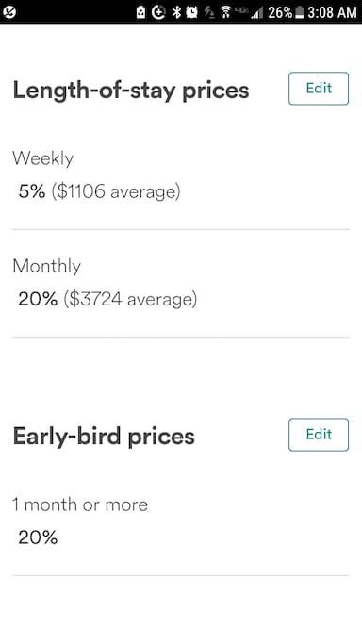Image resolution: width=362 pixels, height=644 pixels.
Task: Tap the battery saver icon with recycle symbol
Action: coord(140,12)
